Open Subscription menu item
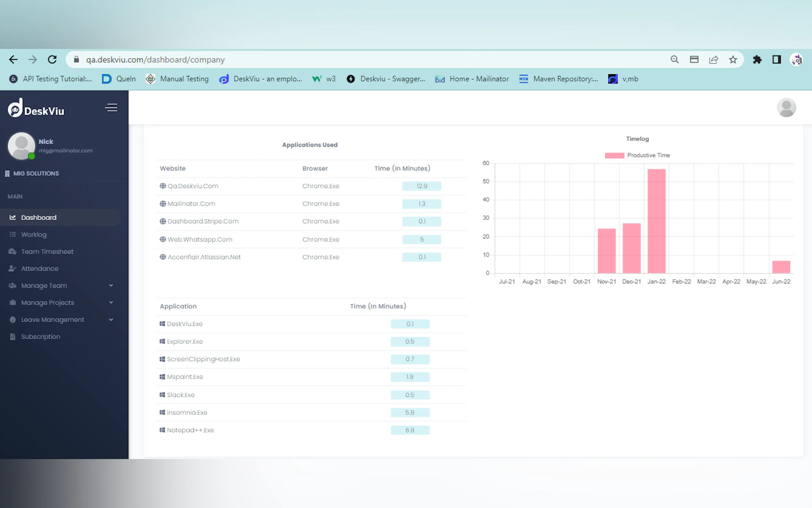This screenshot has height=508, width=812. tap(41, 337)
